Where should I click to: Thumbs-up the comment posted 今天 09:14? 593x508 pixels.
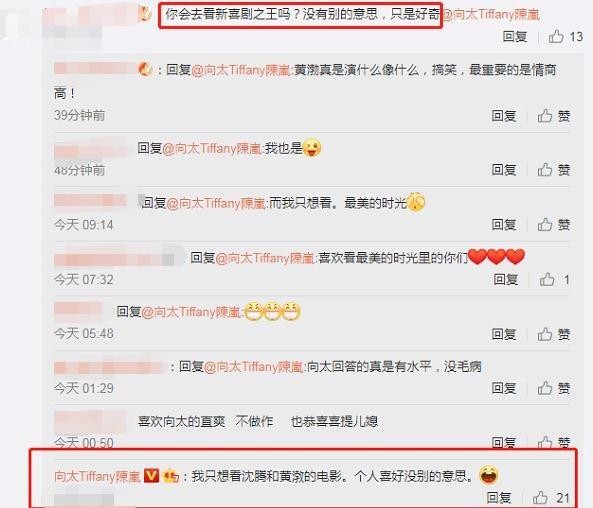[x=554, y=225]
